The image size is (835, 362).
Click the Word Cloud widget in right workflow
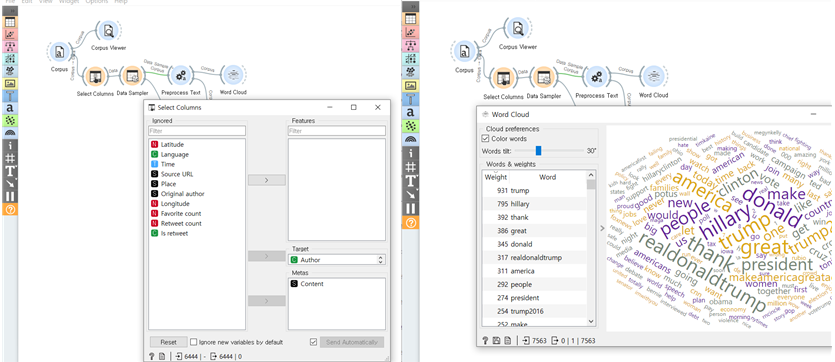(x=653, y=76)
